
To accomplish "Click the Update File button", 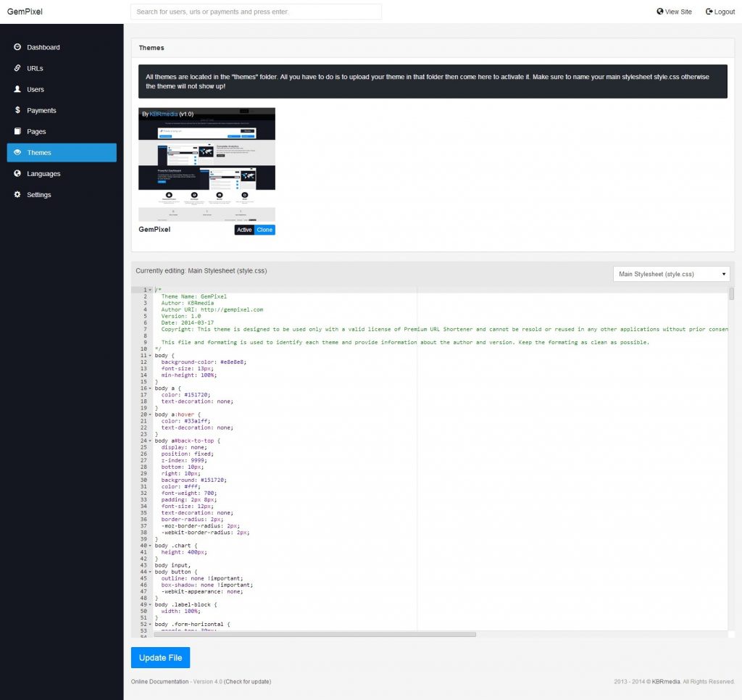I will (x=160, y=657).
